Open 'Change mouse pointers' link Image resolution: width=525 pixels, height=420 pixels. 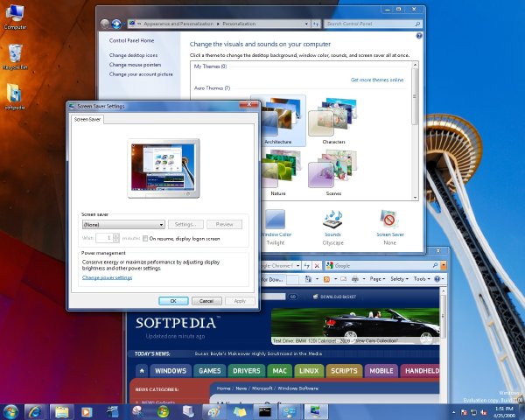[x=135, y=65]
